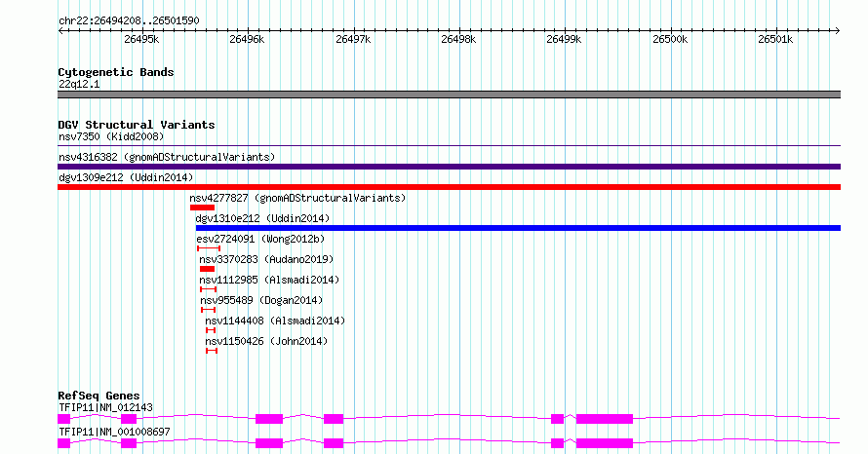The image size is (868, 454).
Task: Click the 26500k ruler tick label
Action: pyautogui.click(x=670, y=39)
